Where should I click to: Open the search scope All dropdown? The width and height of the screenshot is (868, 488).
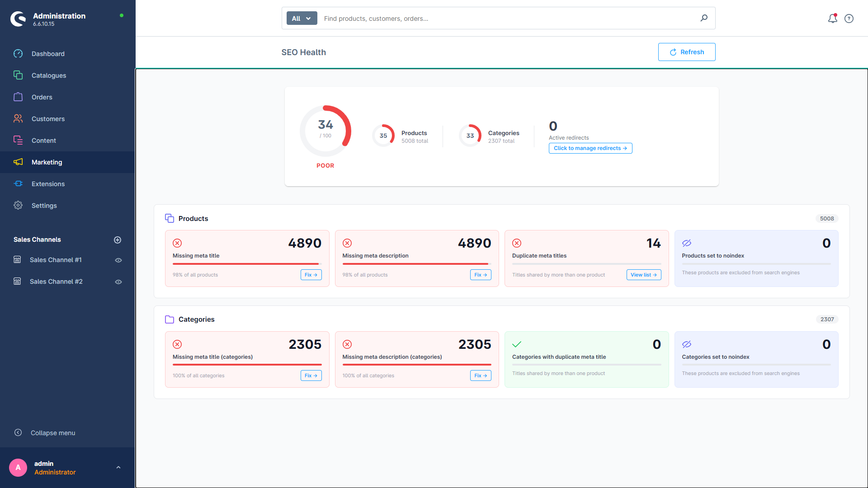pos(301,18)
